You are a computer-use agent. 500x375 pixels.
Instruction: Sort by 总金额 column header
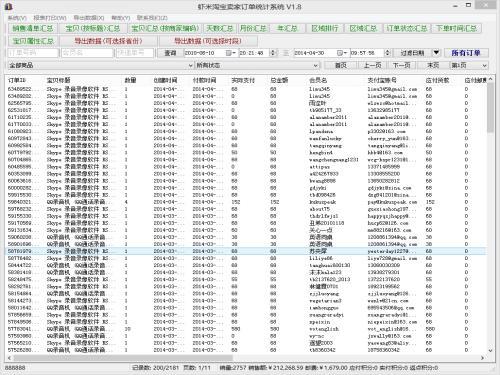(x=288, y=80)
